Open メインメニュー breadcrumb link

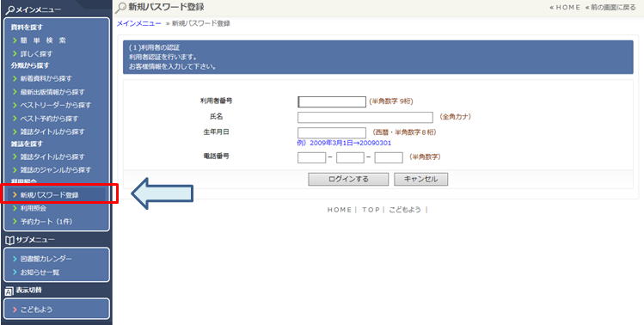[x=138, y=23]
